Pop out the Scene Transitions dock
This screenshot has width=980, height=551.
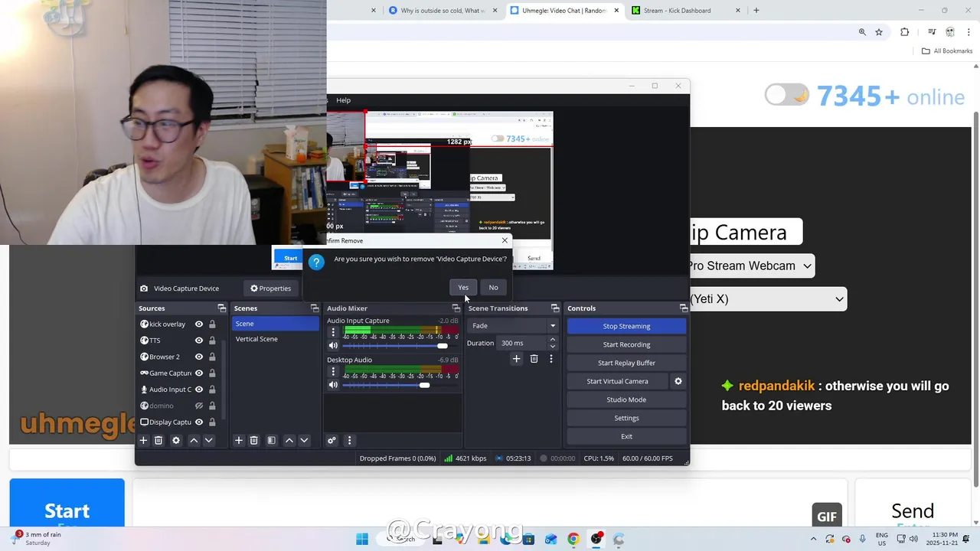(555, 308)
